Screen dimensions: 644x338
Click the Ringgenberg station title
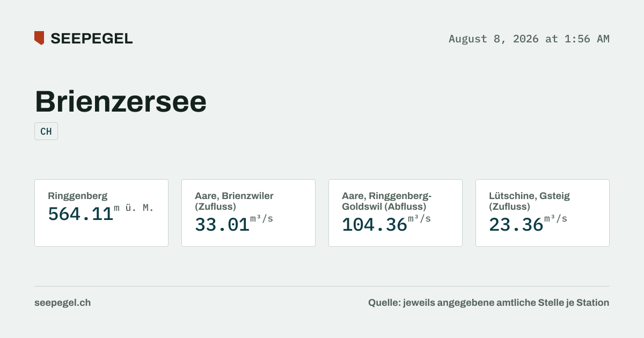click(x=78, y=196)
